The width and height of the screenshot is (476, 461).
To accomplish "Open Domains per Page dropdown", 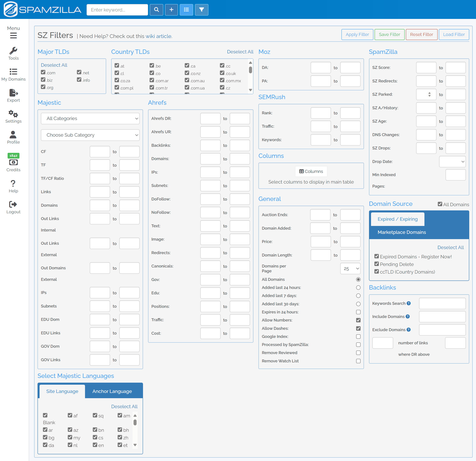I will click(x=350, y=269).
